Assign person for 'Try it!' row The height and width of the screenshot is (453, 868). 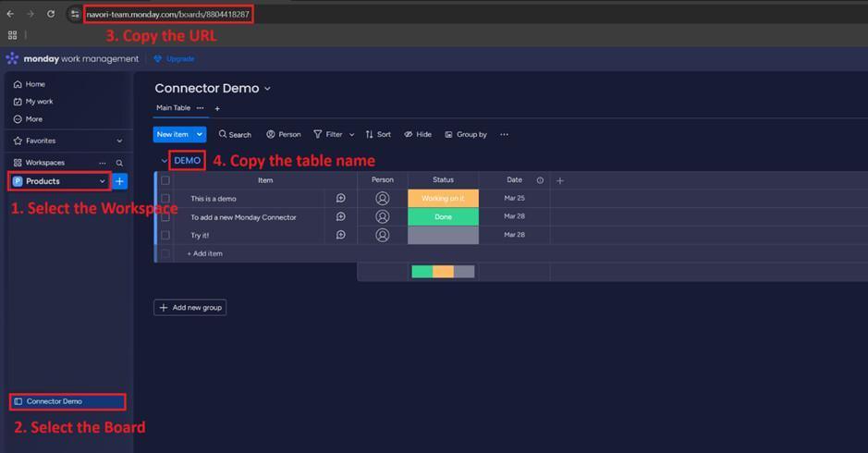[x=383, y=235]
